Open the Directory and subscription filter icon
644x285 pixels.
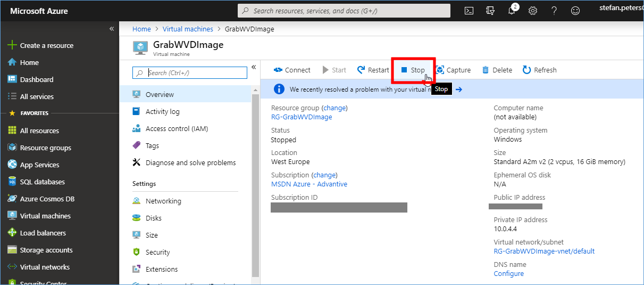point(490,11)
